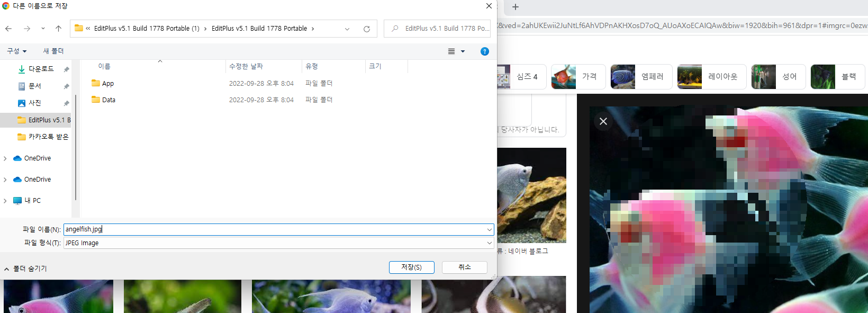Open the file name history dropdown
Screen dimensions: 868x313
490,229
